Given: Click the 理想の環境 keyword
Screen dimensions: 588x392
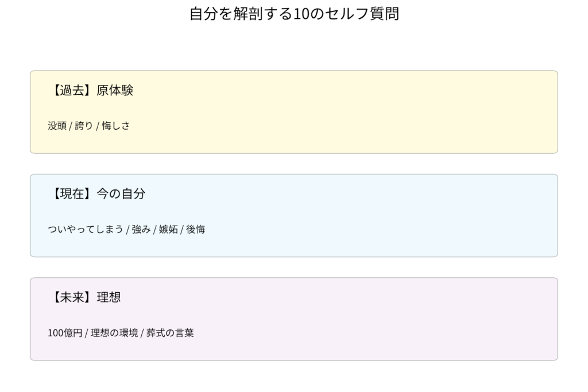Looking at the screenshot, I should (114, 333).
